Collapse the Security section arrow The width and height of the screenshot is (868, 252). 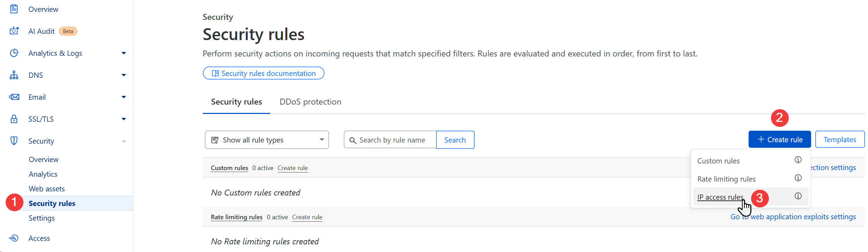(124, 141)
